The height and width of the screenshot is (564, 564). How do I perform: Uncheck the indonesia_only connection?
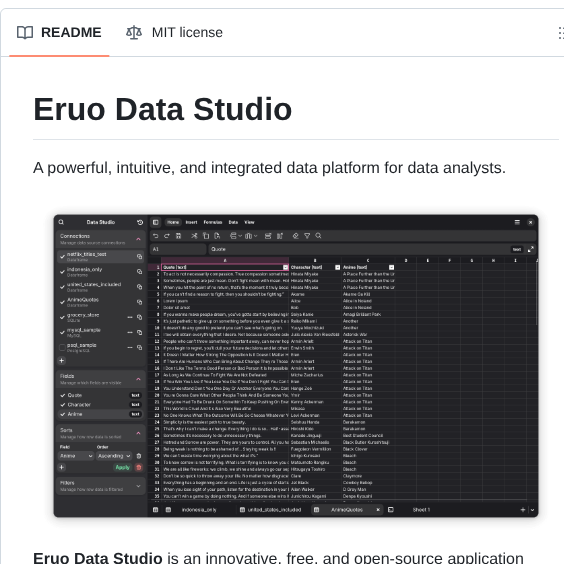click(62, 272)
